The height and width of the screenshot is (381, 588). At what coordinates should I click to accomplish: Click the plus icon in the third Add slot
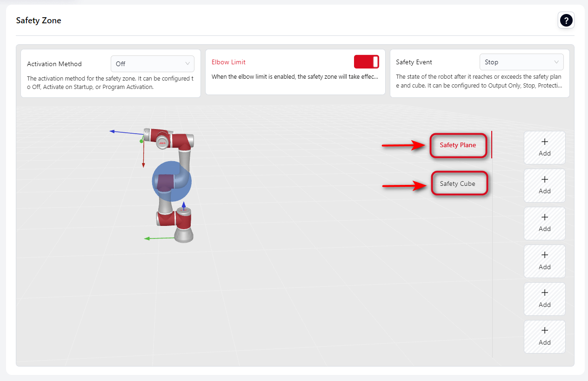pyautogui.click(x=545, y=218)
